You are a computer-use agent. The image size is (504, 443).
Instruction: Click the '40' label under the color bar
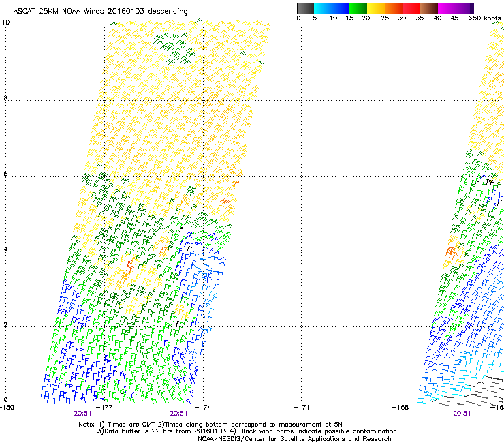(x=437, y=18)
